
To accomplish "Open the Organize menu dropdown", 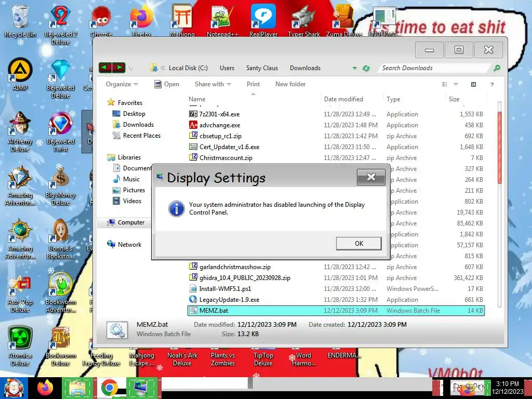I will [x=122, y=84].
